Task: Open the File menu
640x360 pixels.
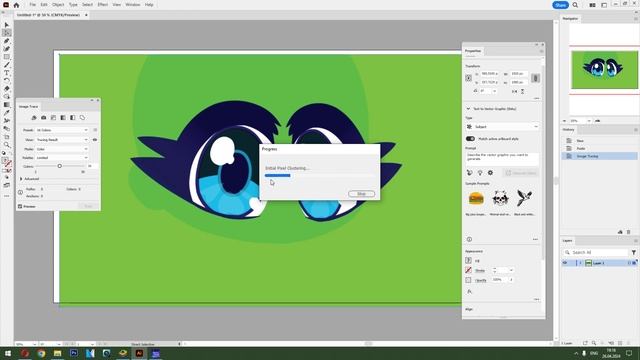Action: (32, 5)
